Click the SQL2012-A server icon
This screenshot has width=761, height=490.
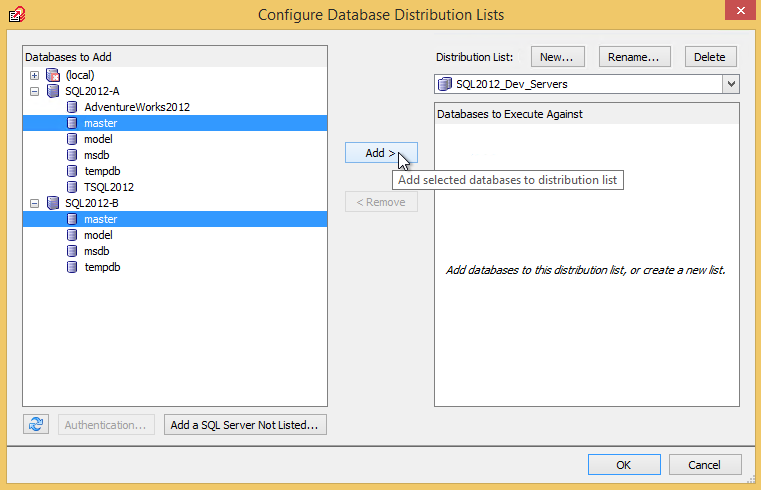coord(53,91)
